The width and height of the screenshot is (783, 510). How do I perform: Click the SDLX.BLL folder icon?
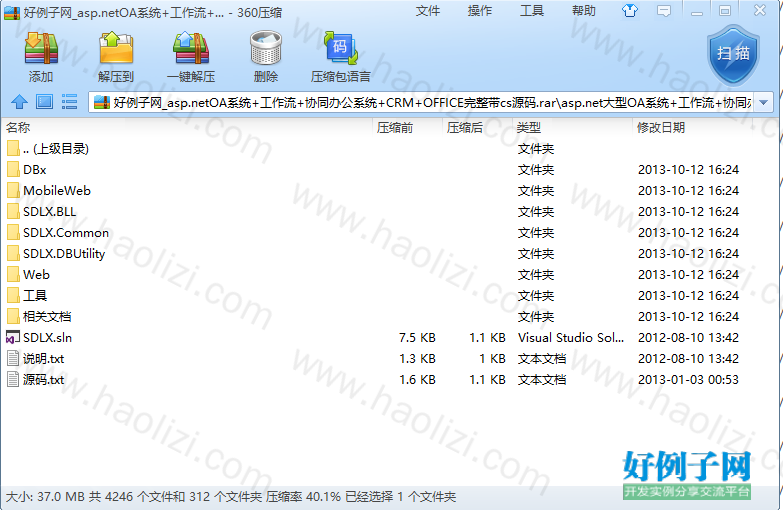[13, 211]
